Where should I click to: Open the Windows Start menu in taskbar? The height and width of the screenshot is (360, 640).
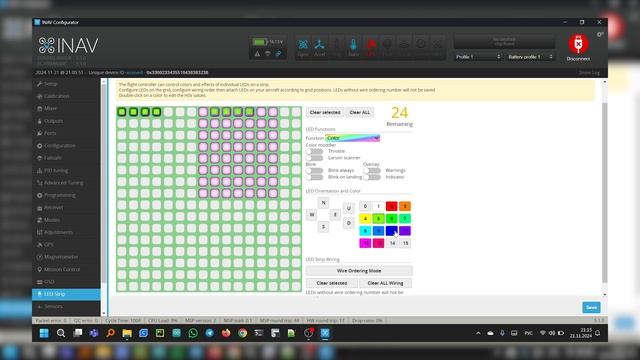(44, 333)
